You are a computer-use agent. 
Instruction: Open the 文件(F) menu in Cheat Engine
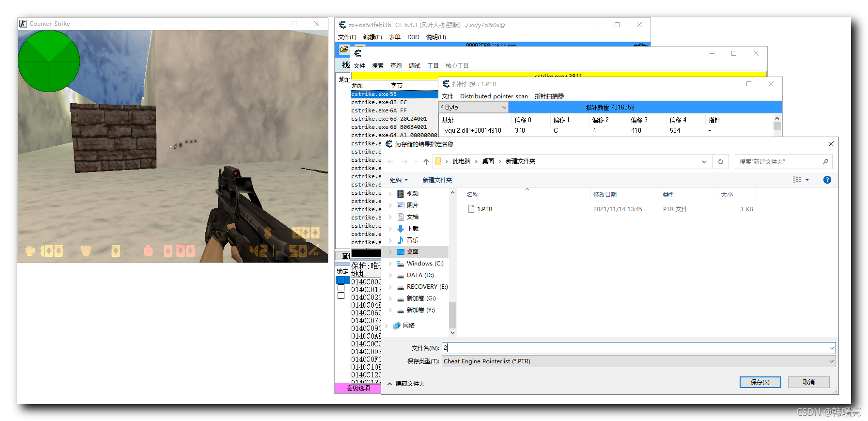pos(347,37)
